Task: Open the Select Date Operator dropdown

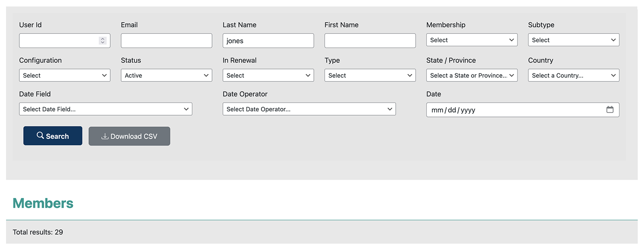Action: (309, 109)
